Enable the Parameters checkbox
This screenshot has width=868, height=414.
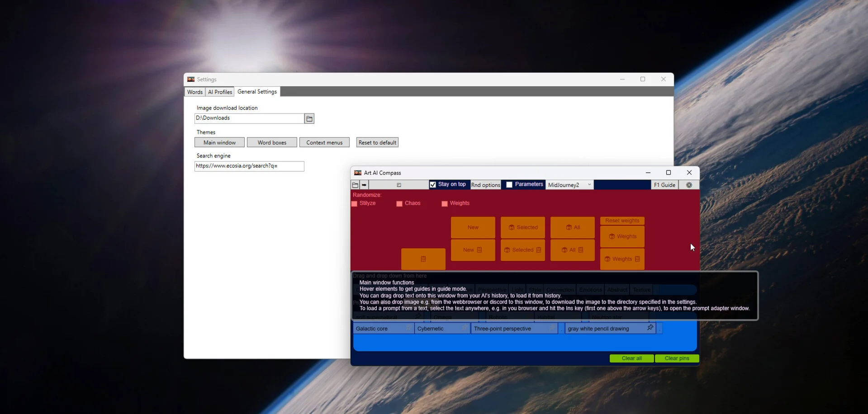509,184
